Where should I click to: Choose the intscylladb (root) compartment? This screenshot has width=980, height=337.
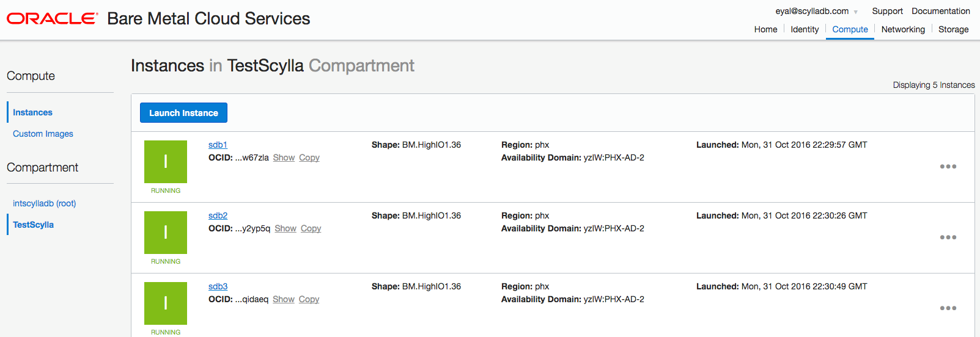[x=44, y=203]
